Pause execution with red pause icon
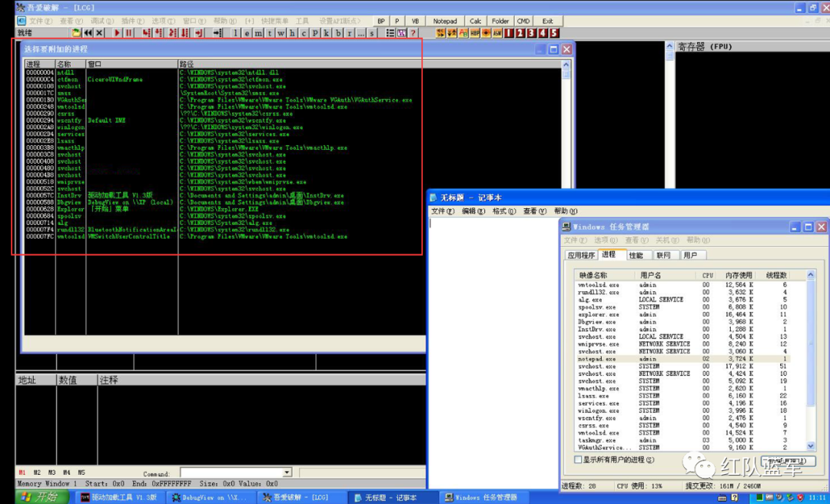 pos(128,33)
